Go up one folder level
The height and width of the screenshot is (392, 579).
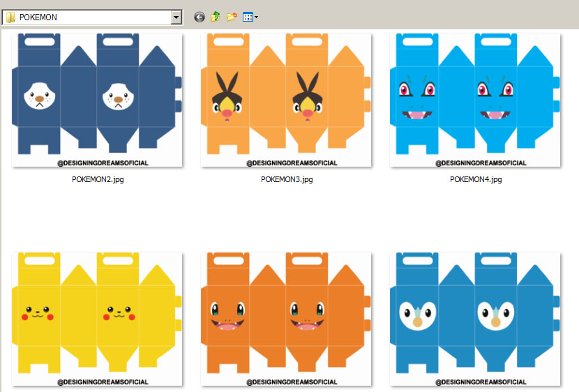coord(216,17)
